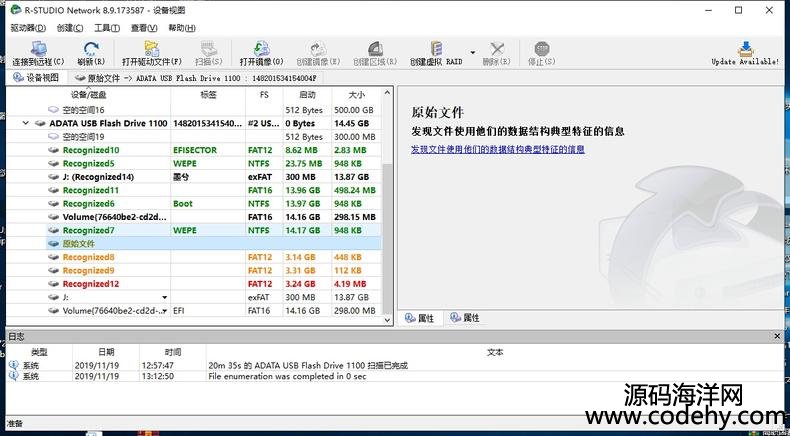790x436 pixels.
Task: Switch to the 设备视图 tab
Action: (x=36, y=78)
